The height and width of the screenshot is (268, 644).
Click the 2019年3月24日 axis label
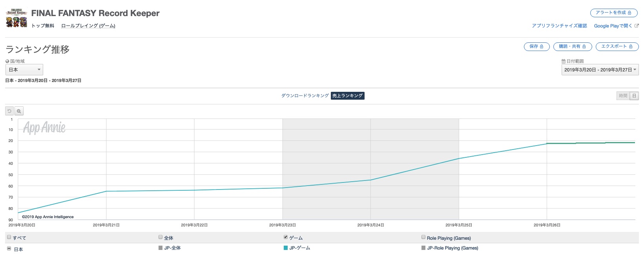[371, 225]
